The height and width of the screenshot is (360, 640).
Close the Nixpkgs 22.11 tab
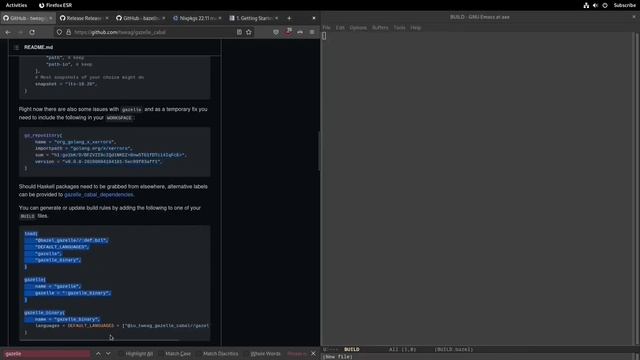220,18
